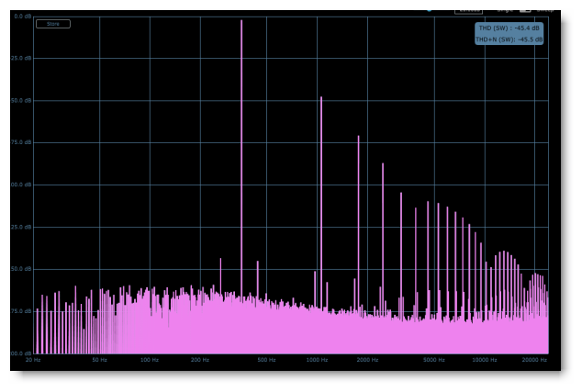Select the THD (SW) -45.4 dB readout
The width and height of the screenshot is (582, 392).
[509, 28]
